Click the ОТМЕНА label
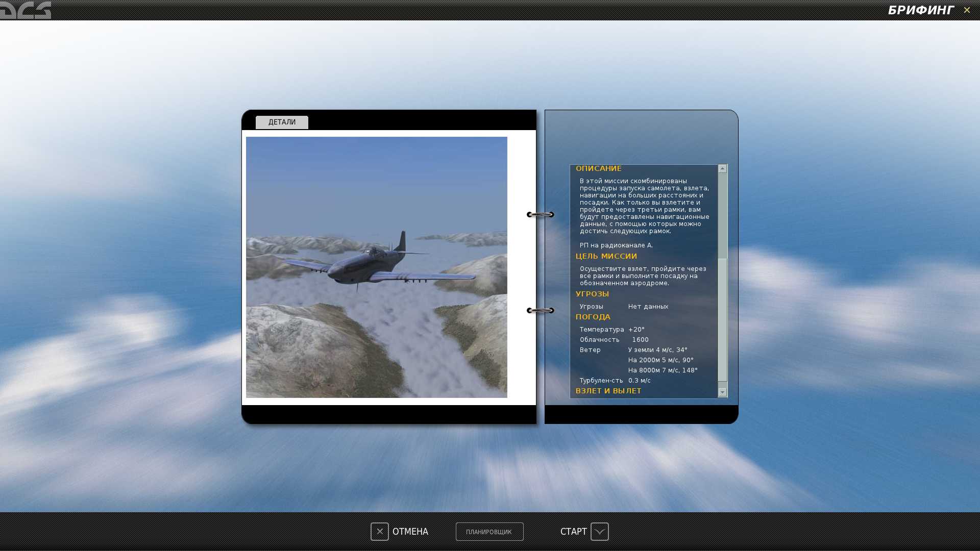The height and width of the screenshot is (551, 980). [x=410, y=532]
